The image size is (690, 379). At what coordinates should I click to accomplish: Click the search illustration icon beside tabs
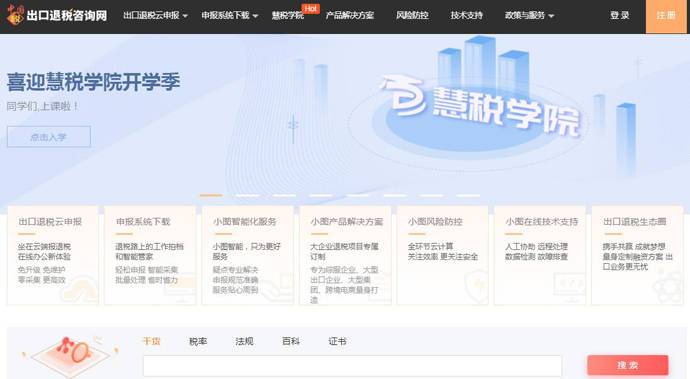(70, 355)
